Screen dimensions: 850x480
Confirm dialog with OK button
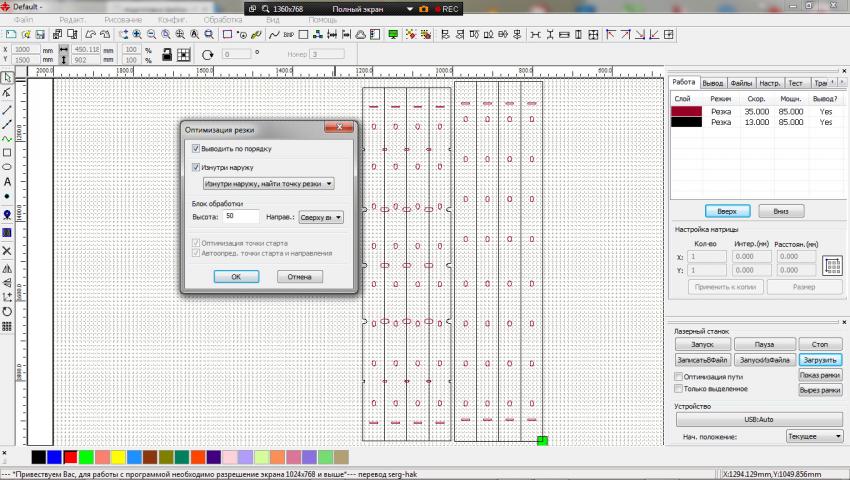236,277
